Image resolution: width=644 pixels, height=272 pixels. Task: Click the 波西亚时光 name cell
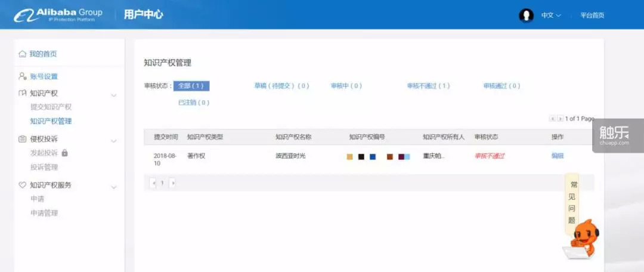coord(290,156)
